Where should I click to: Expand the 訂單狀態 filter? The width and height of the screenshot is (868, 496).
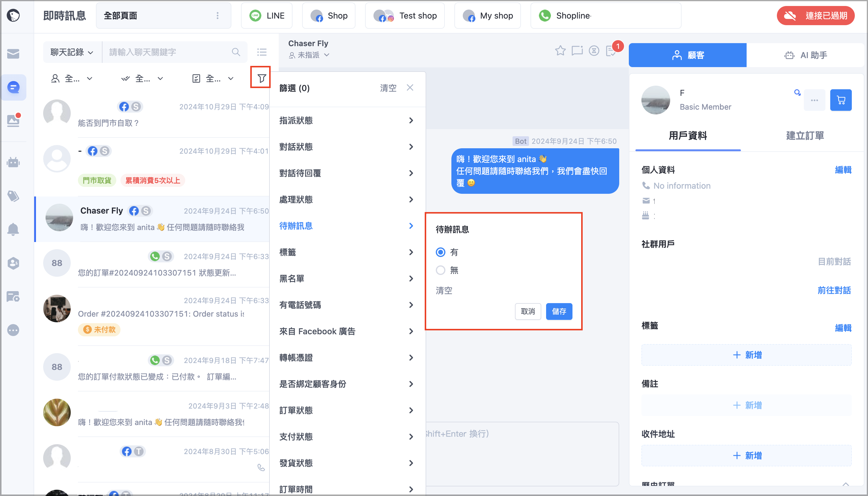point(347,411)
